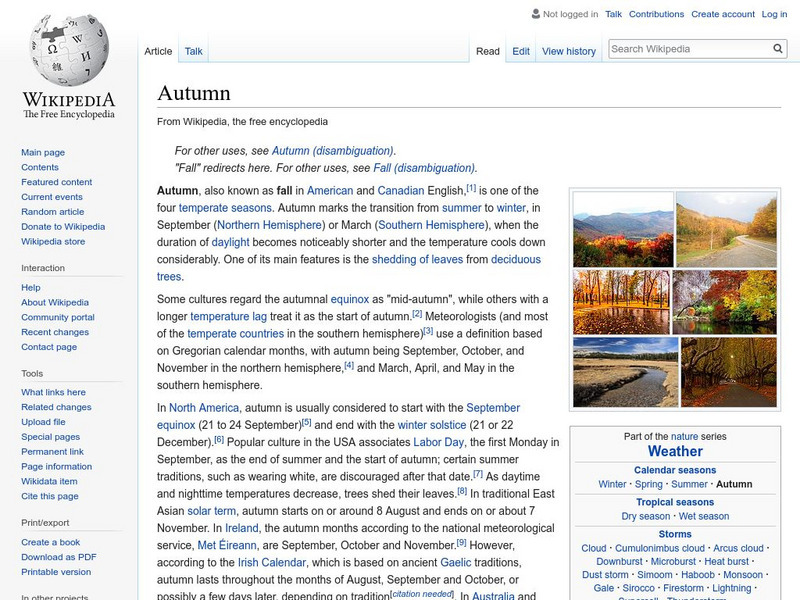Click the Wikipedia globe logo
The width and height of the screenshot is (800, 600).
69,50
